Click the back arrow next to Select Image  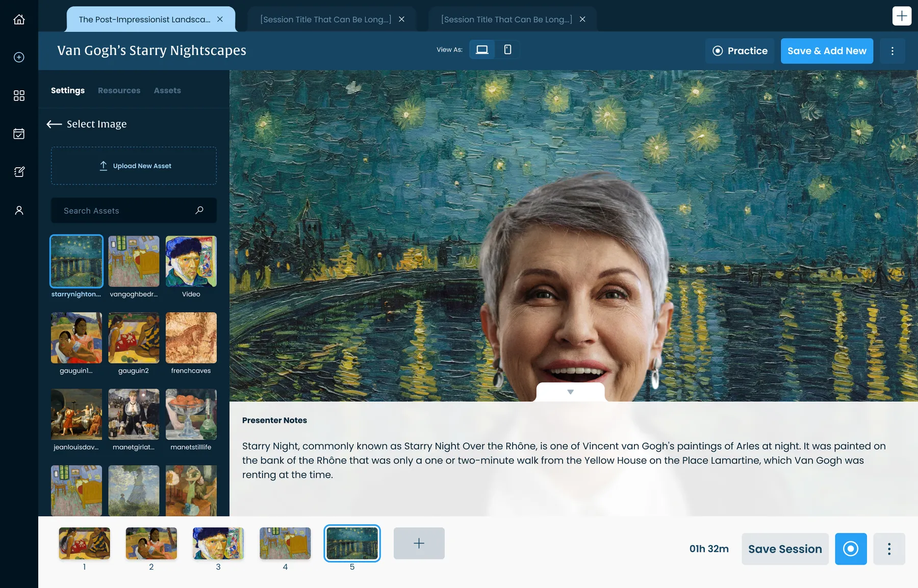tap(54, 124)
